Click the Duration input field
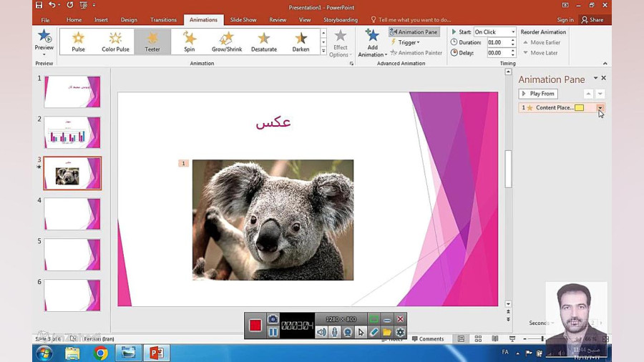Screen dimensions: 644x362 498,42
